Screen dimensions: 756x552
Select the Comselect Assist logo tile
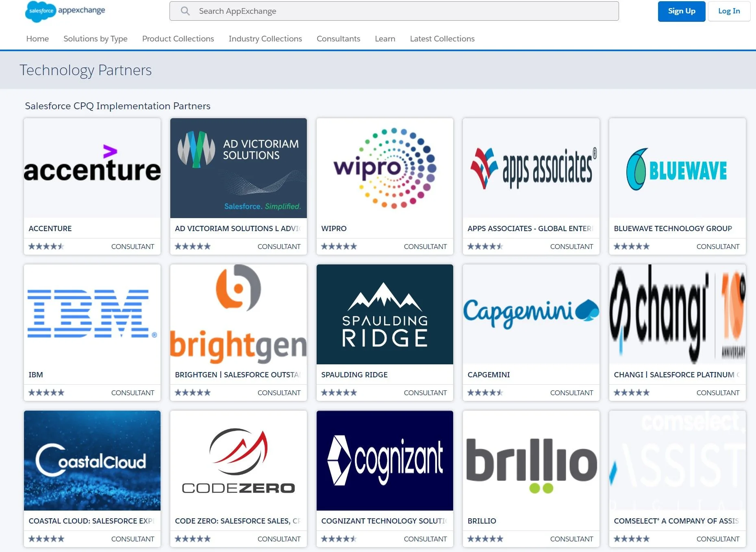pos(678,461)
